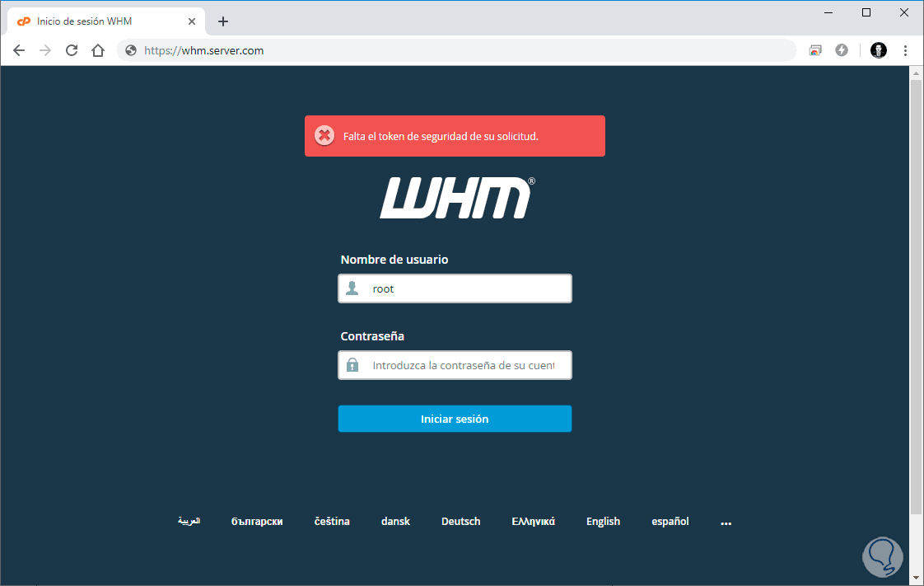Switch language to Ελληνικά
The height and width of the screenshot is (586, 924).
pos(534,521)
